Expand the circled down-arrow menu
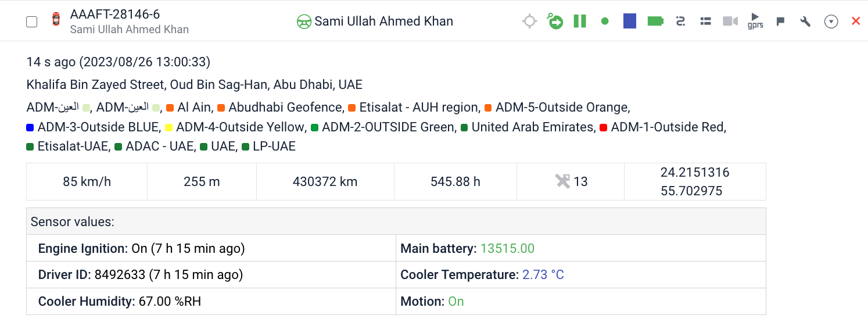 click(831, 22)
